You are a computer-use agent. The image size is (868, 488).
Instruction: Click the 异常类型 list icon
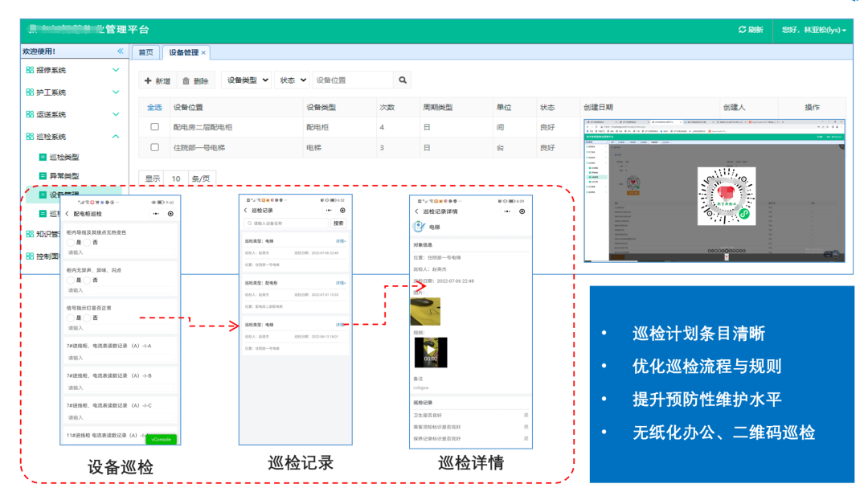[x=43, y=175]
